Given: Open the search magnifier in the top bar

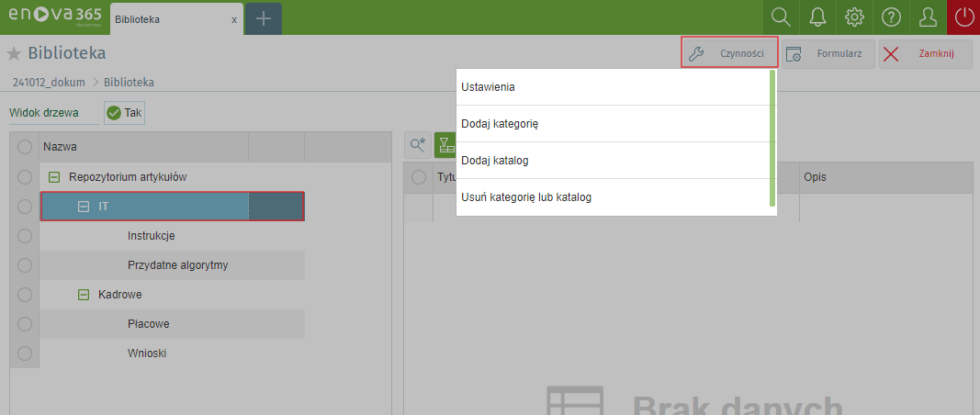Looking at the screenshot, I should 781,17.
